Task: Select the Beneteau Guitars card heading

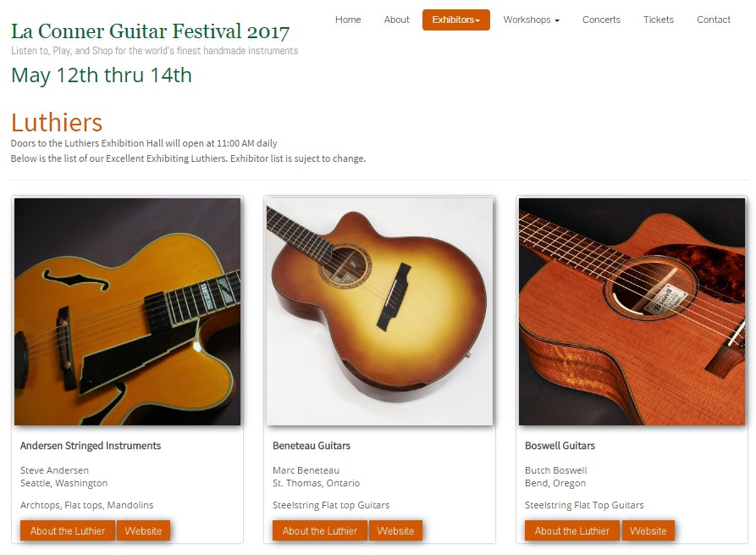Action: pyautogui.click(x=312, y=446)
